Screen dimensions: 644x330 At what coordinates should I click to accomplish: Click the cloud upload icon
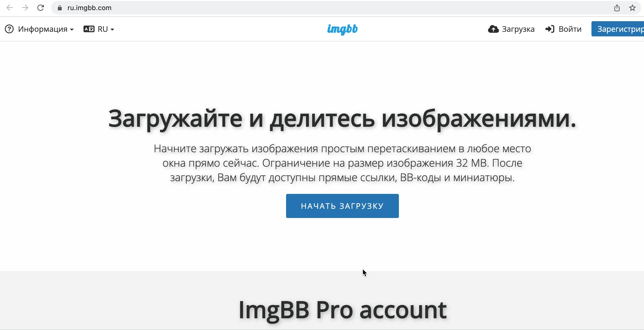[x=493, y=29]
